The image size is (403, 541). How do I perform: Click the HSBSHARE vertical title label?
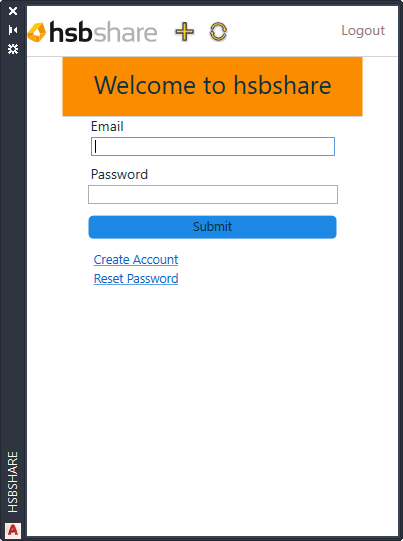point(13,482)
